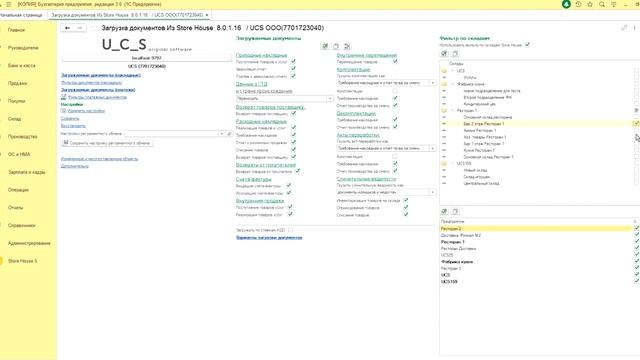The width and height of the screenshot is (640, 360).
Task: Open the Store House 5 section
Action: pyautogui.click(x=22, y=261)
